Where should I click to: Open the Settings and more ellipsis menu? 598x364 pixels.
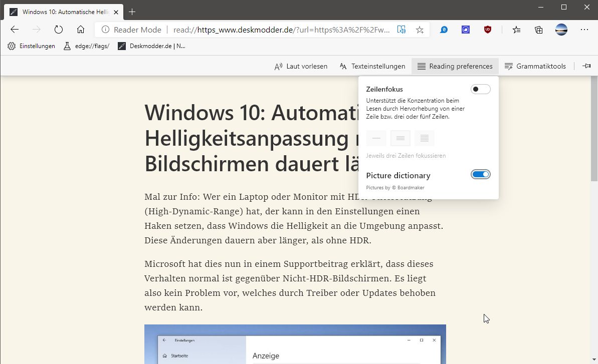coord(584,30)
